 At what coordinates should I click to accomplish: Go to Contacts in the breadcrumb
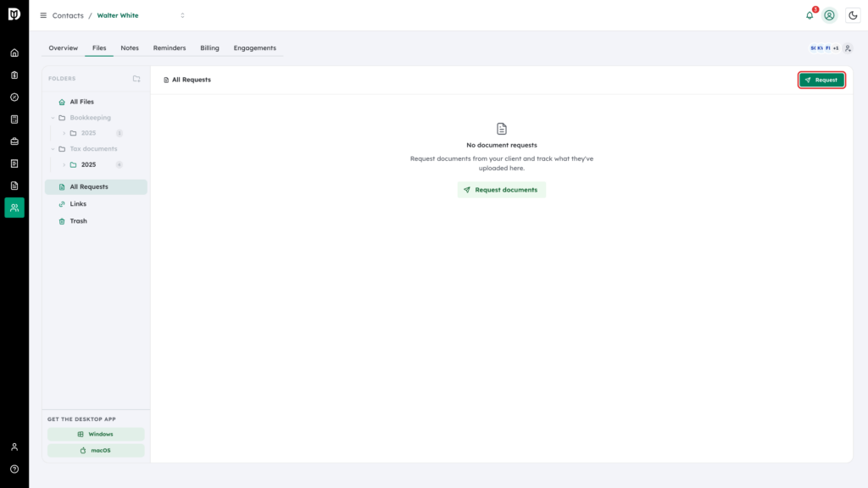(x=68, y=15)
